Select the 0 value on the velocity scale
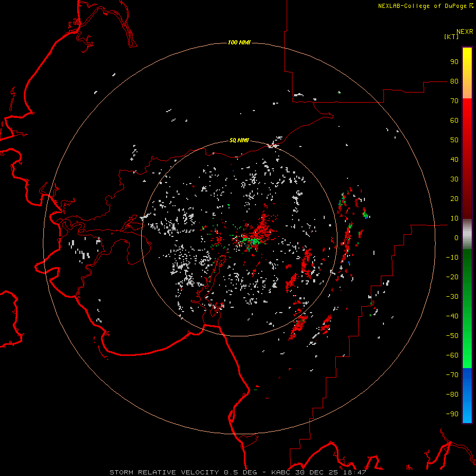Screen dimensions: 476x476 tap(456, 237)
